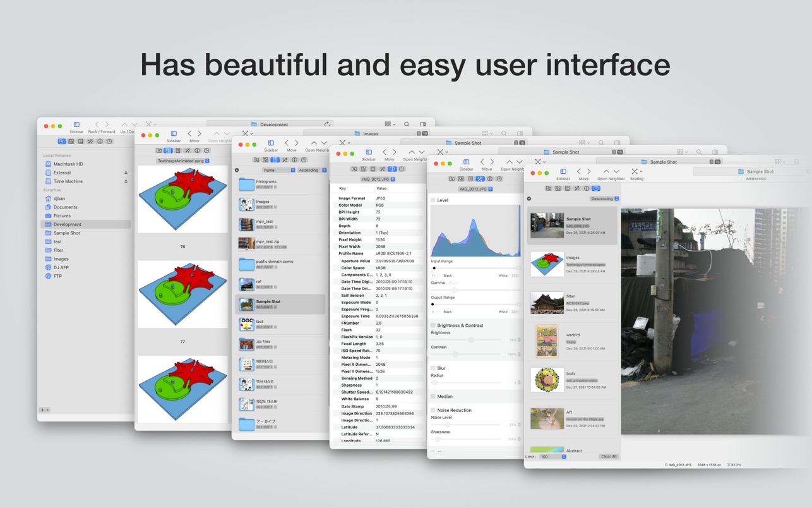Image resolution: width=812 pixels, height=508 pixels.
Task: Eject the External volume
Action: point(126,172)
